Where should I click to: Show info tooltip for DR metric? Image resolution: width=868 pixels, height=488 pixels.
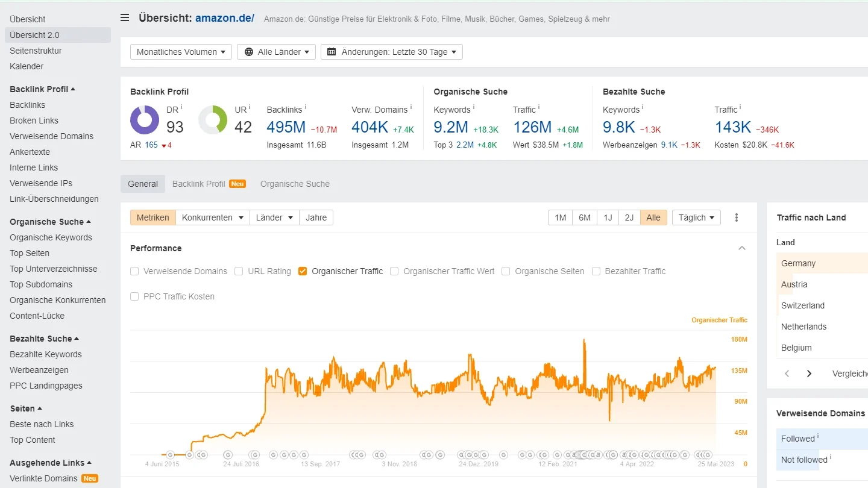pyautogui.click(x=181, y=107)
